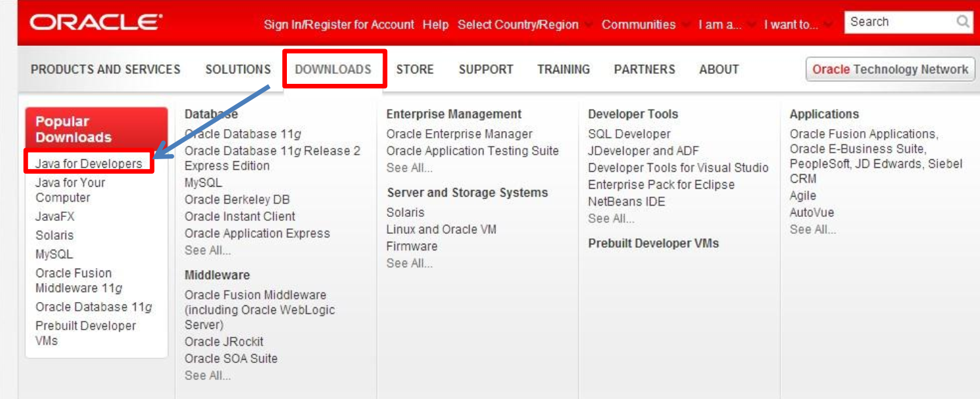The image size is (980, 399).
Task: Open AutoVue under Applications
Action: tap(812, 213)
